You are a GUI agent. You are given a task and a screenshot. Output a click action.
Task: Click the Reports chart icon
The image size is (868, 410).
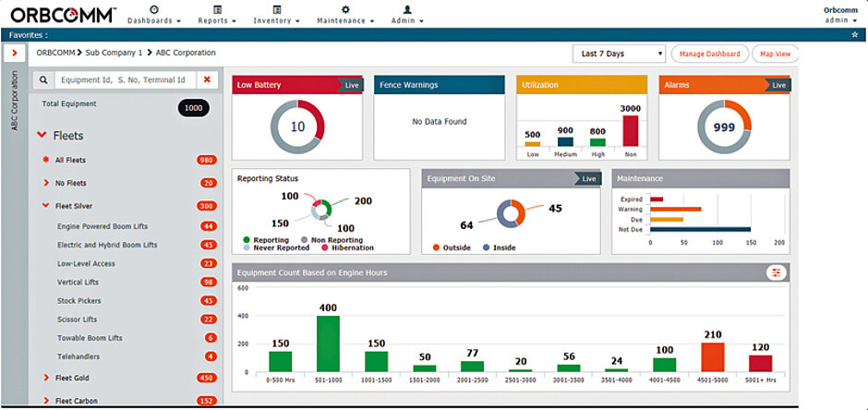[217, 8]
